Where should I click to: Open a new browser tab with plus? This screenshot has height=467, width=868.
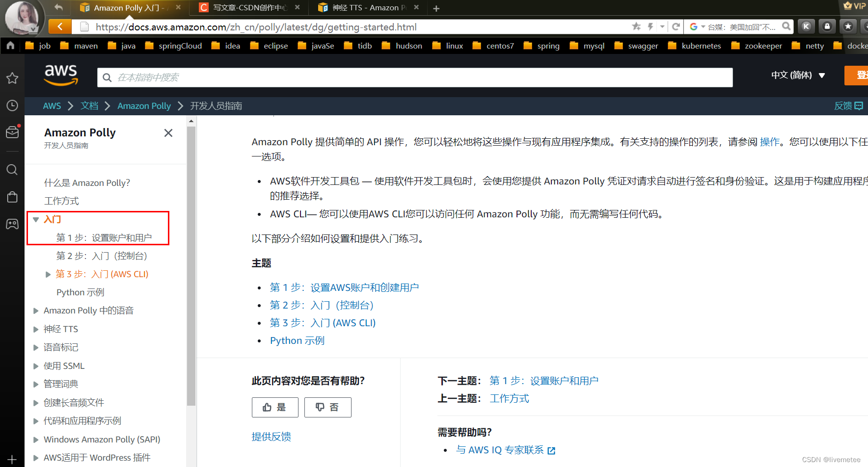click(436, 8)
